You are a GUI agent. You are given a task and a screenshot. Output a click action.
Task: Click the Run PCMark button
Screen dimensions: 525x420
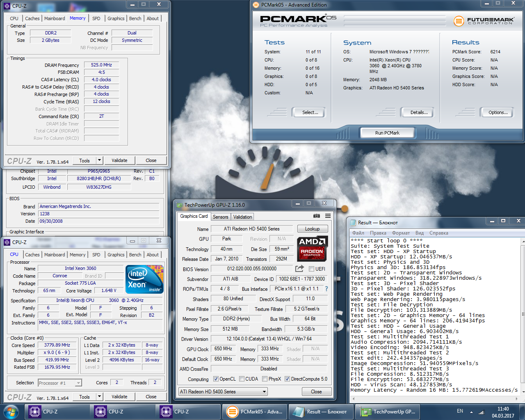point(387,133)
